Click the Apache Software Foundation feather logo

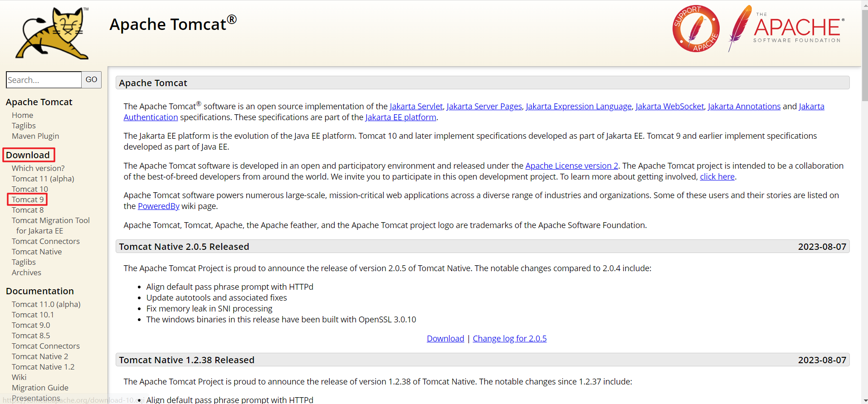(786, 29)
